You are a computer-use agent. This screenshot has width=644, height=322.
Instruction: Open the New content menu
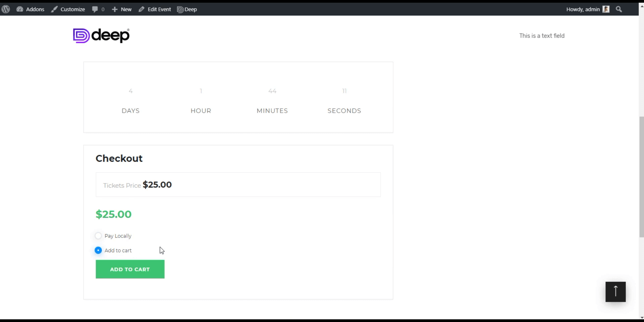click(122, 9)
